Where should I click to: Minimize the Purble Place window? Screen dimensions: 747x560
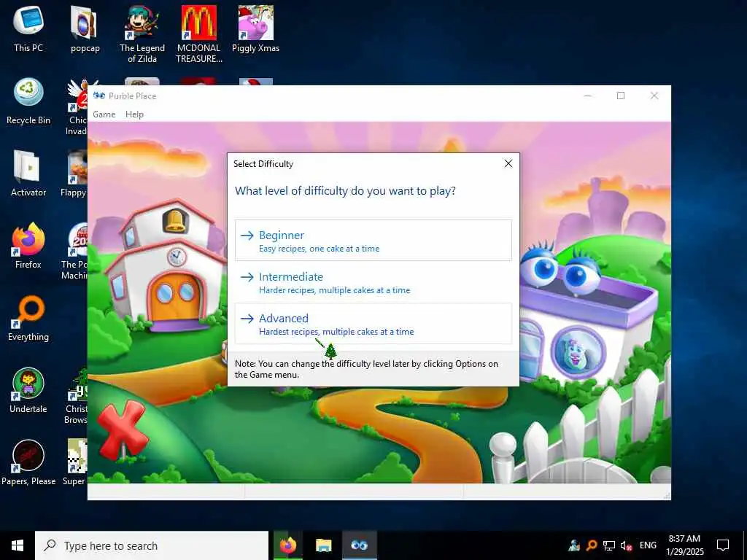(588, 96)
